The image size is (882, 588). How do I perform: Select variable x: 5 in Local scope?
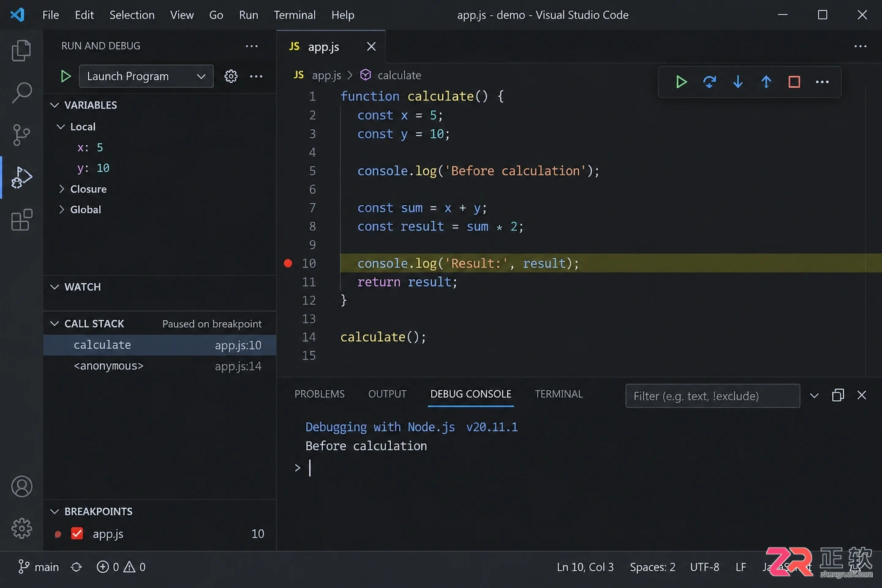pos(90,148)
